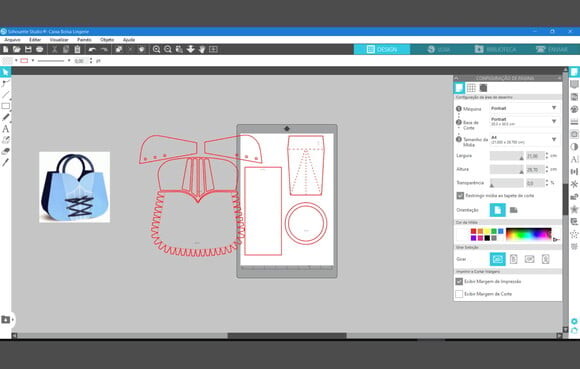Toggle Restringir mídia ao tapete de corte checkbox
The width and height of the screenshot is (580, 369).
(x=460, y=196)
